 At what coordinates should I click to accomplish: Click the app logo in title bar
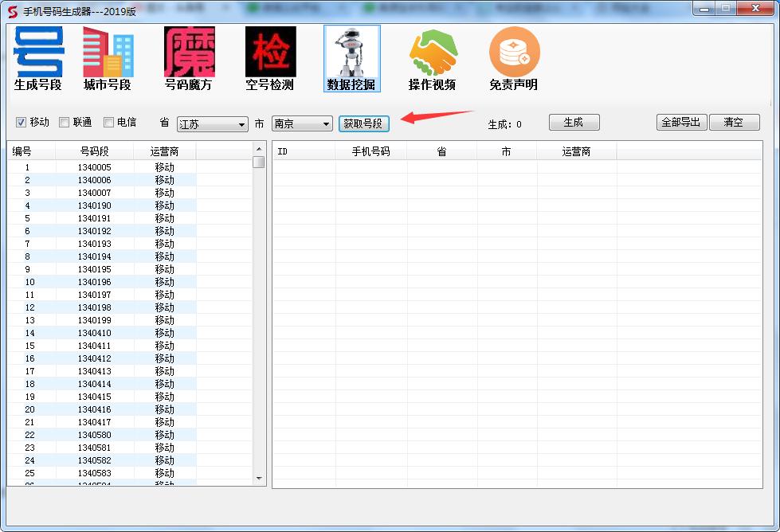click(x=12, y=10)
